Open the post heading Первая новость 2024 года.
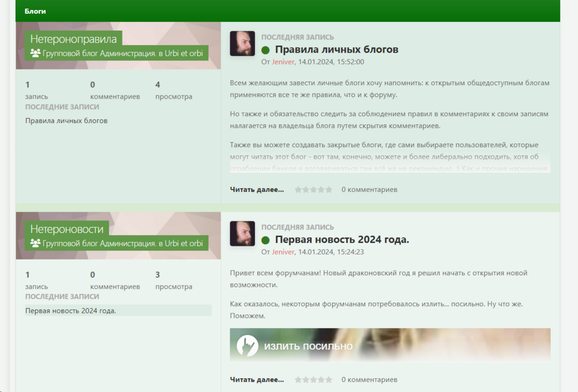The image size is (578, 392). coord(342,240)
